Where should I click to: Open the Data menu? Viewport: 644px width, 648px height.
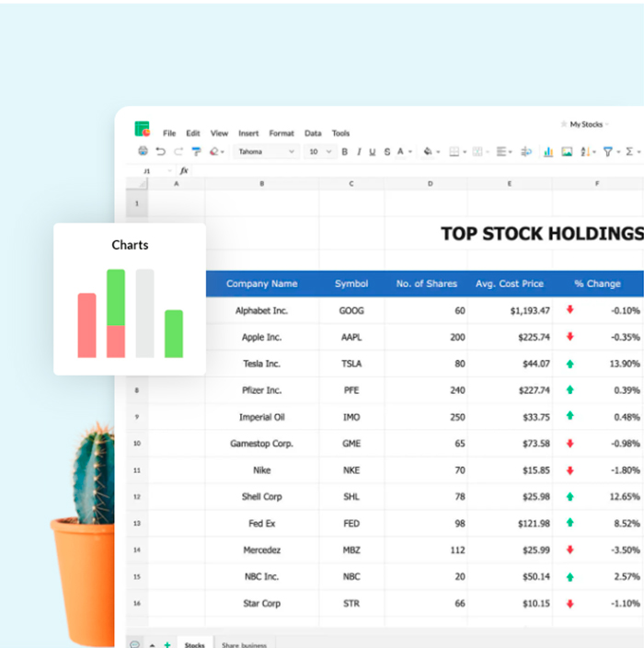click(313, 133)
